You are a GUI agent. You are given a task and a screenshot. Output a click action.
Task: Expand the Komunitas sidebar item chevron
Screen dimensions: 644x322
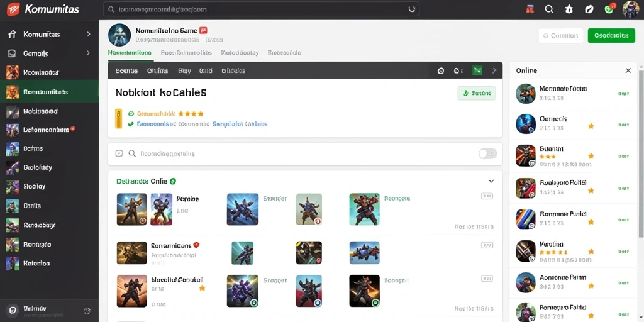click(x=88, y=34)
